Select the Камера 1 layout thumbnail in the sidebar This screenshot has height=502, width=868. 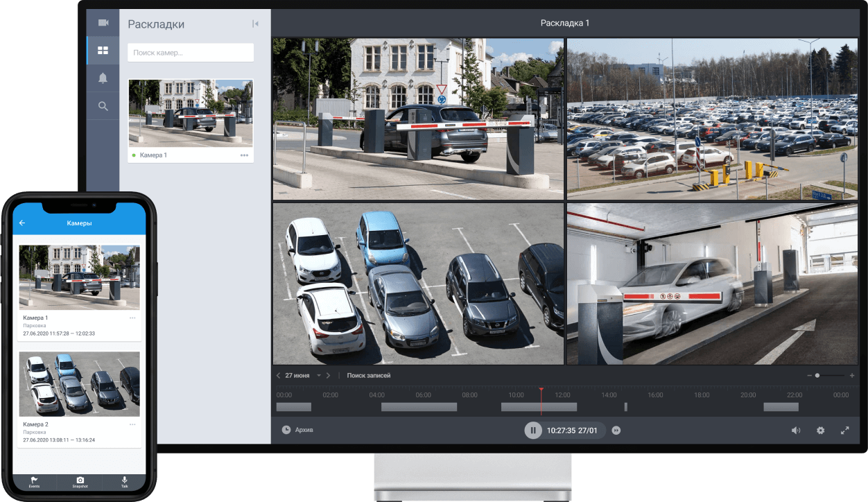coord(191,112)
